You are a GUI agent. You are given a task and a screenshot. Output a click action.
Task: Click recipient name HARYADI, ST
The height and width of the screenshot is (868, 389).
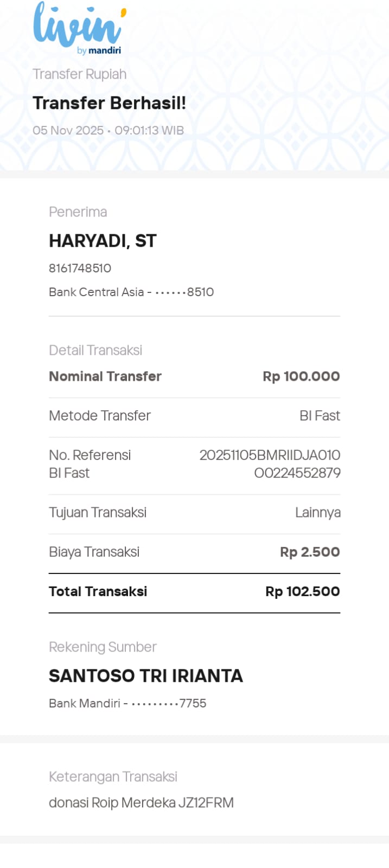103,241
